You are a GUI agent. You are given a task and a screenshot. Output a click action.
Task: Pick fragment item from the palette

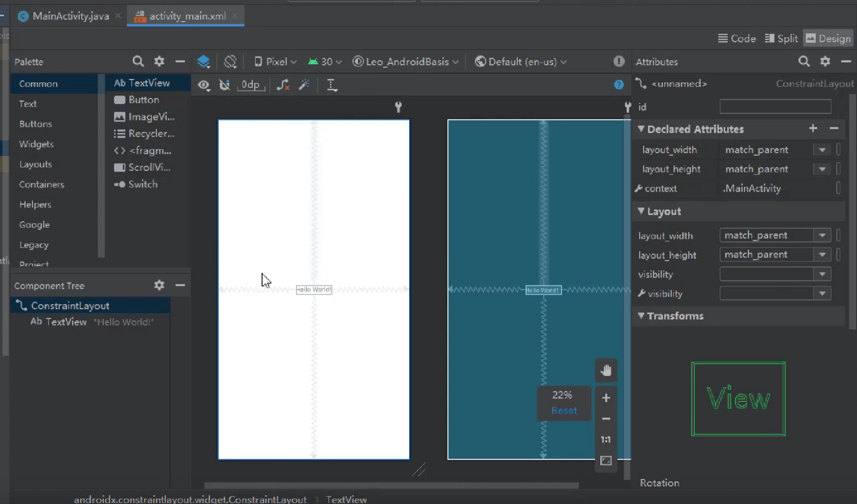[x=148, y=150]
